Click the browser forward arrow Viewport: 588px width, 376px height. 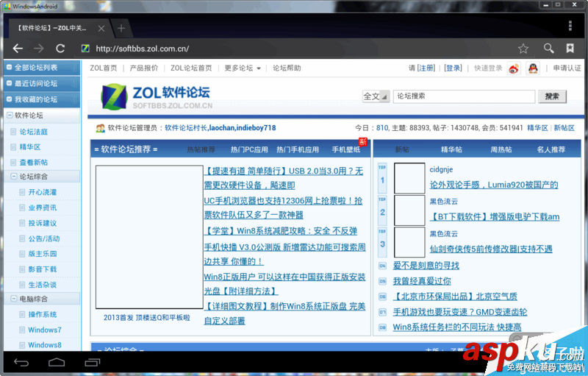coord(38,49)
